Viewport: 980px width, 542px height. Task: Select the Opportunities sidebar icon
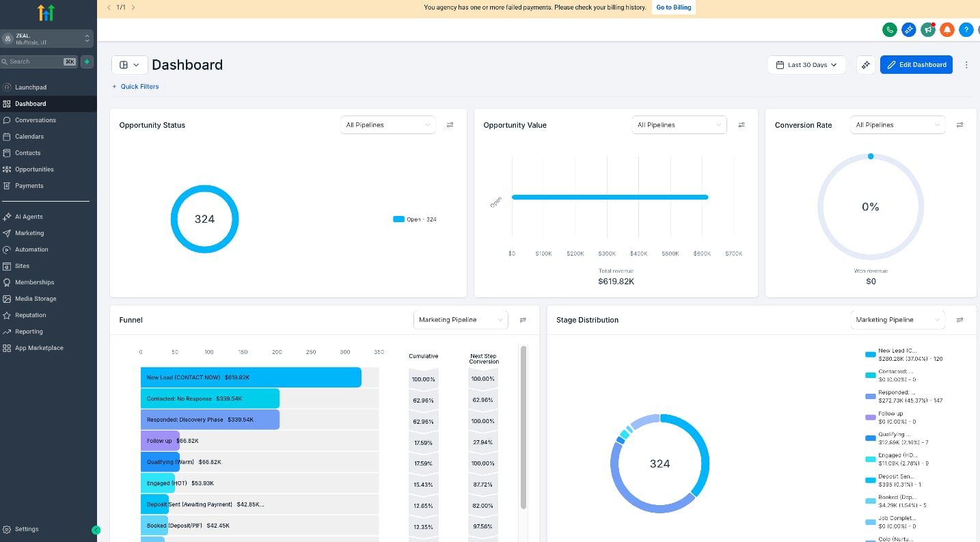pos(8,169)
